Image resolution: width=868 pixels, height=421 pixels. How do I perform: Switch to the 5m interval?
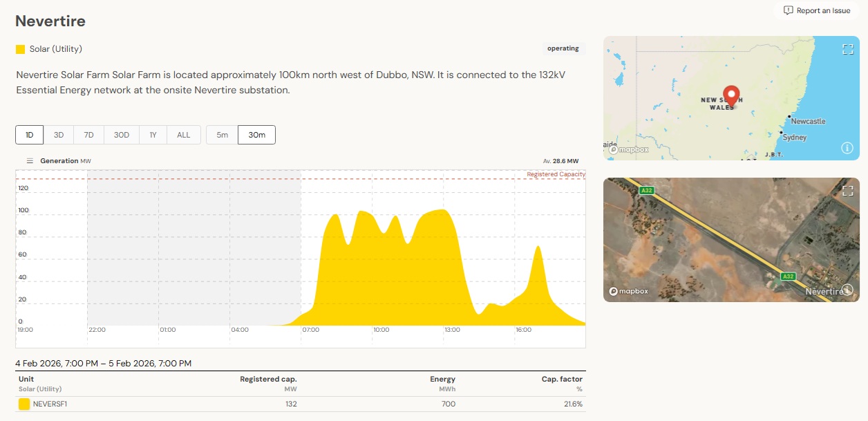222,135
